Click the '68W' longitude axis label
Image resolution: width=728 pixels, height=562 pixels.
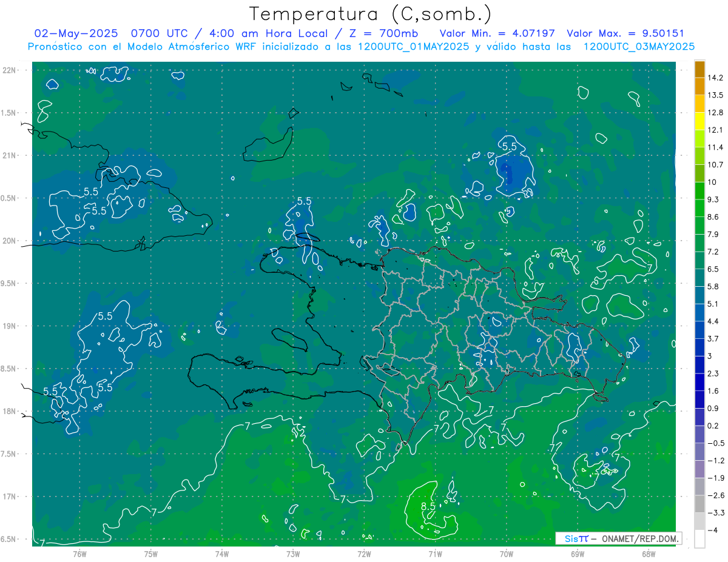click(649, 554)
